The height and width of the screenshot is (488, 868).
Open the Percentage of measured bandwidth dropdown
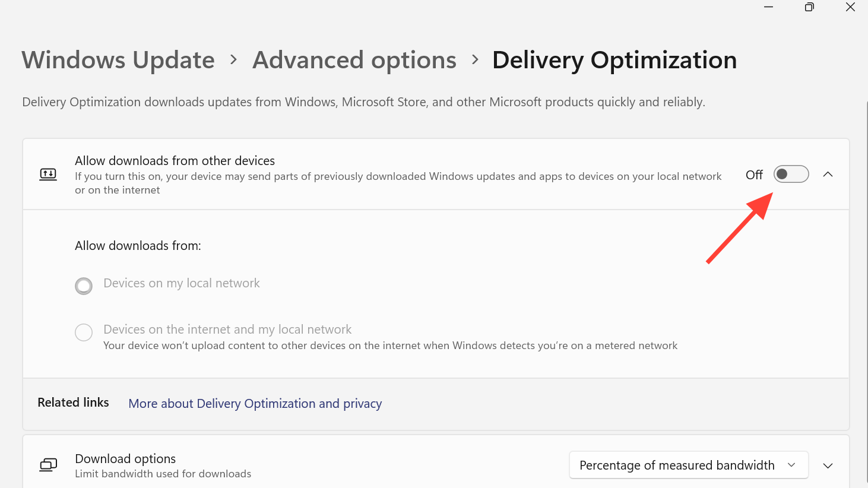689,465
